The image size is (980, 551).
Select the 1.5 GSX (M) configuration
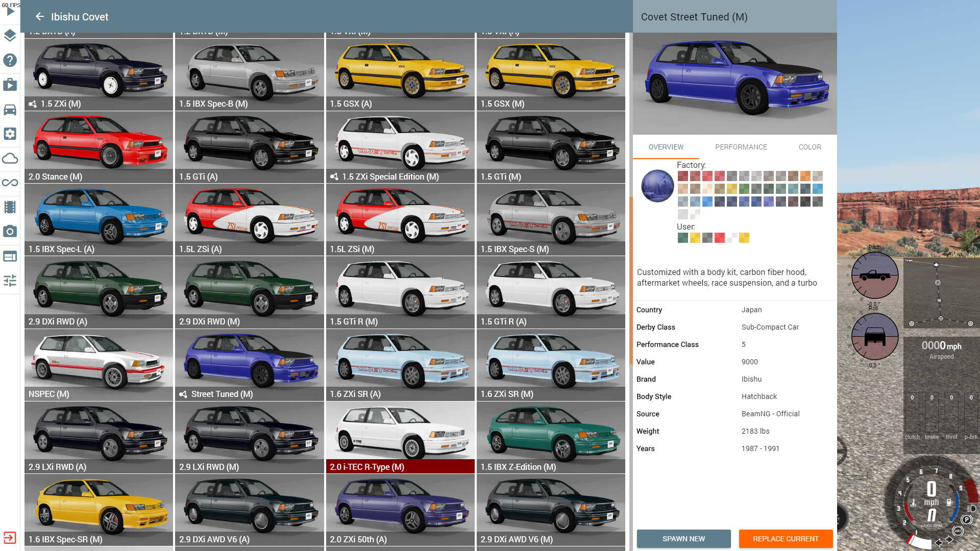pos(551,74)
